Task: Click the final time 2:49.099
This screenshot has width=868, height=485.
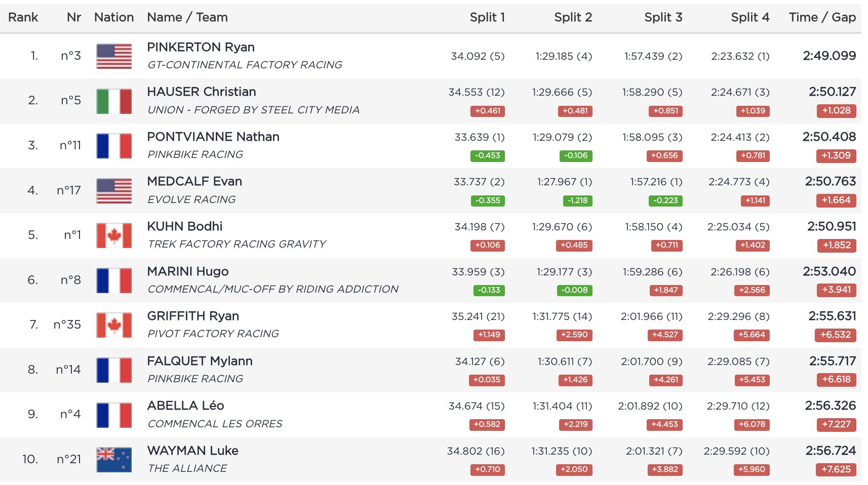Action: 829,56
